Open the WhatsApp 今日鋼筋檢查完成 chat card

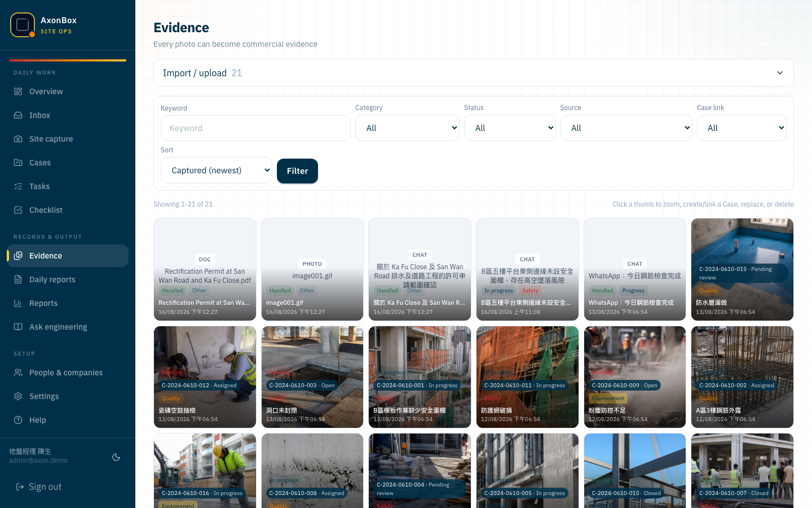635,269
